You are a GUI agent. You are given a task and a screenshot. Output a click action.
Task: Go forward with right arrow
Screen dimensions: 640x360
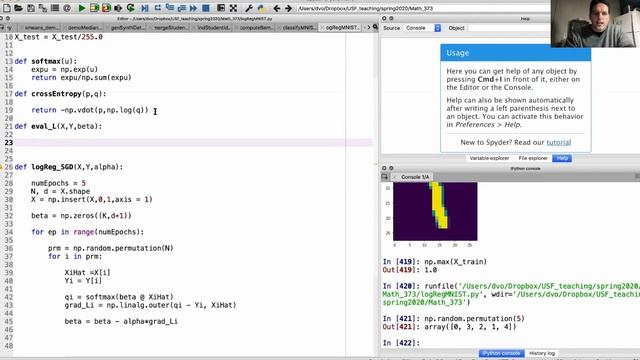pos(288,8)
